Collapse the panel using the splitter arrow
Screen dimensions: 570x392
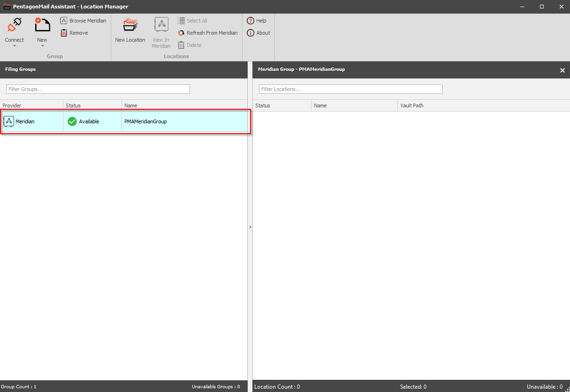pyautogui.click(x=250, y=227)
